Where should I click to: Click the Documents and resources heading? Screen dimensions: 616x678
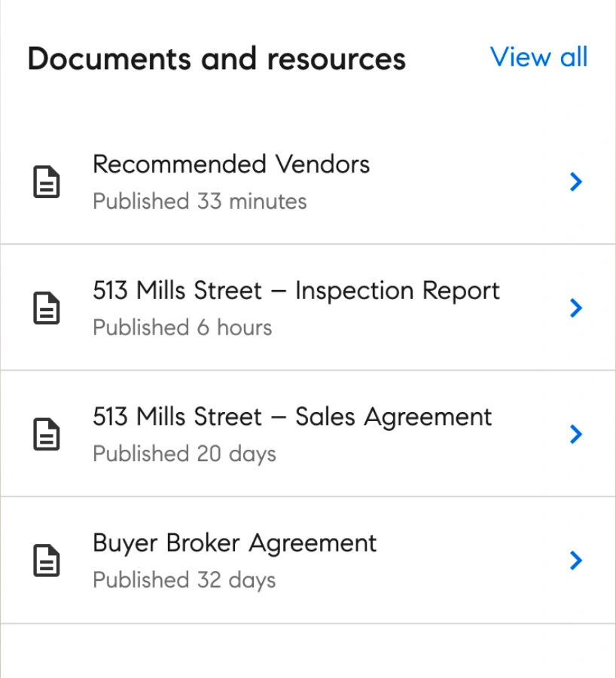216,59
